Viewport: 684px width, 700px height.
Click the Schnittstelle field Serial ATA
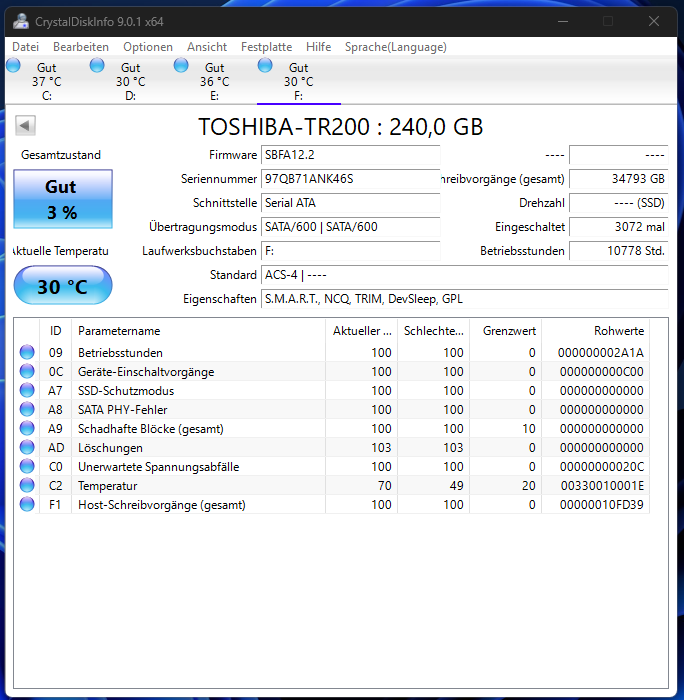coord(350,203)
